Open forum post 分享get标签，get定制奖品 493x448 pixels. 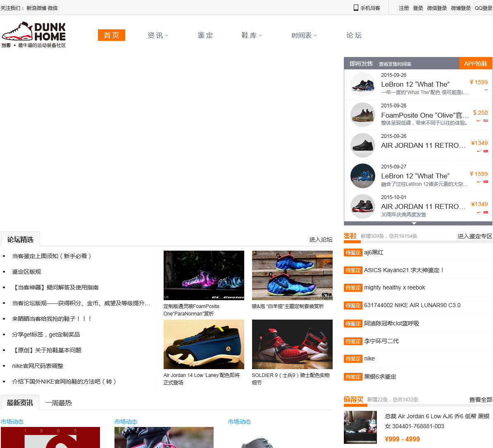(46, 334)
